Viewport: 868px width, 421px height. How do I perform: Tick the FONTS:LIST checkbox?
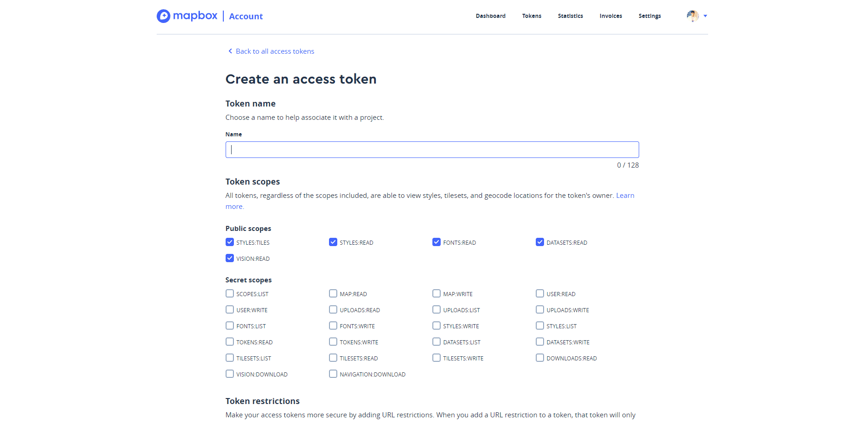pos(230,326)
